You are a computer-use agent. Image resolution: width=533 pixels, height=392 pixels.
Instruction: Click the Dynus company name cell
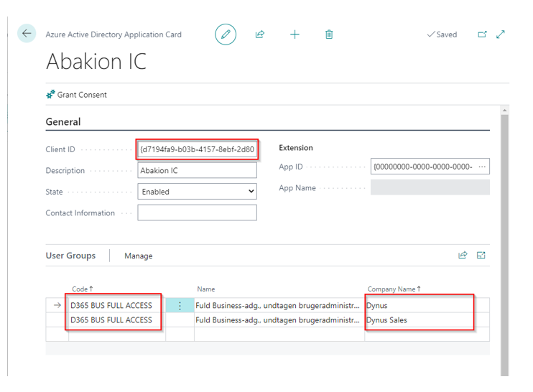pos(427,305)
